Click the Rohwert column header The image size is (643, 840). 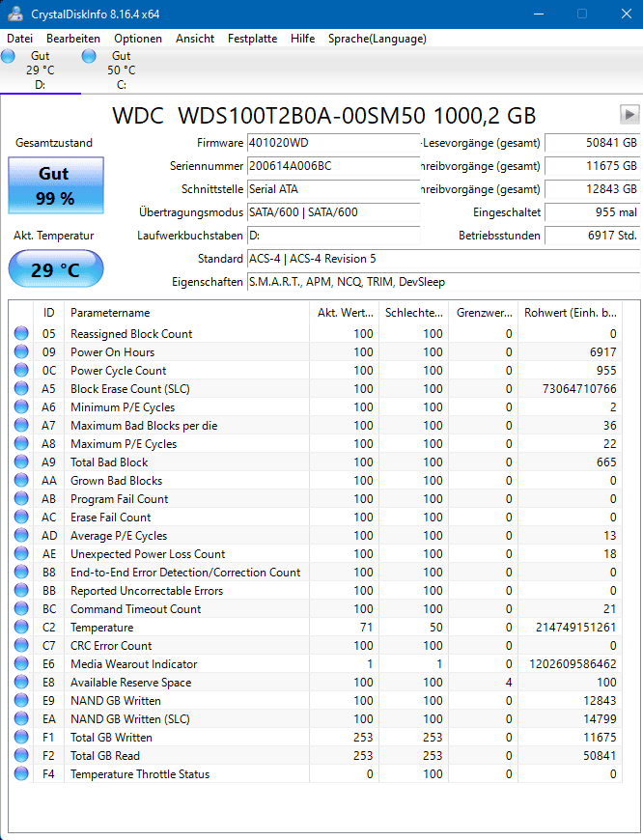pos(571,313)
